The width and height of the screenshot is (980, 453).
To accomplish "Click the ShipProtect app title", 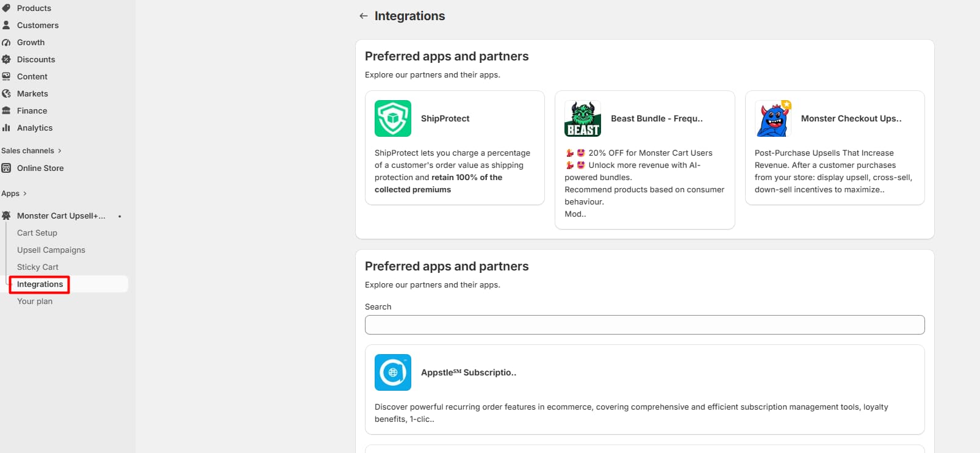I will click(445, 118).
